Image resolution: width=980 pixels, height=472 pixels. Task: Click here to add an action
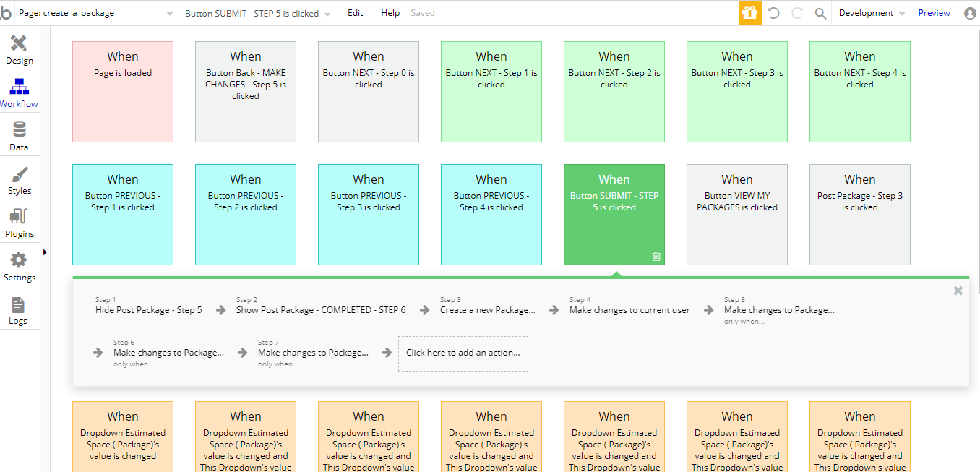[463, 353]
